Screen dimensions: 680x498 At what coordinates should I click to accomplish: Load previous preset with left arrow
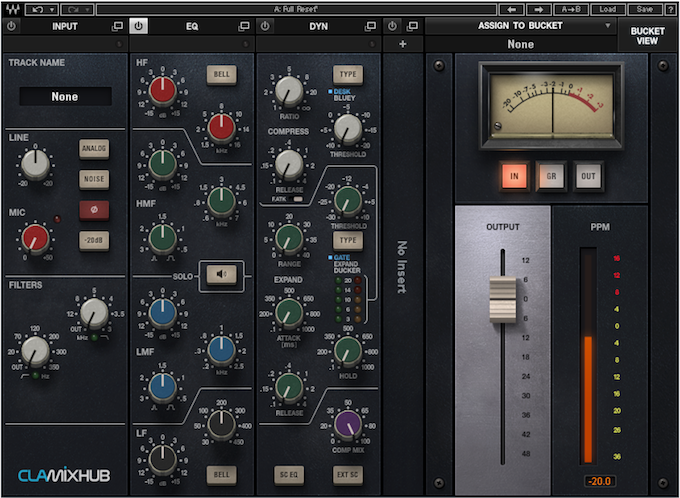[512, 9]
